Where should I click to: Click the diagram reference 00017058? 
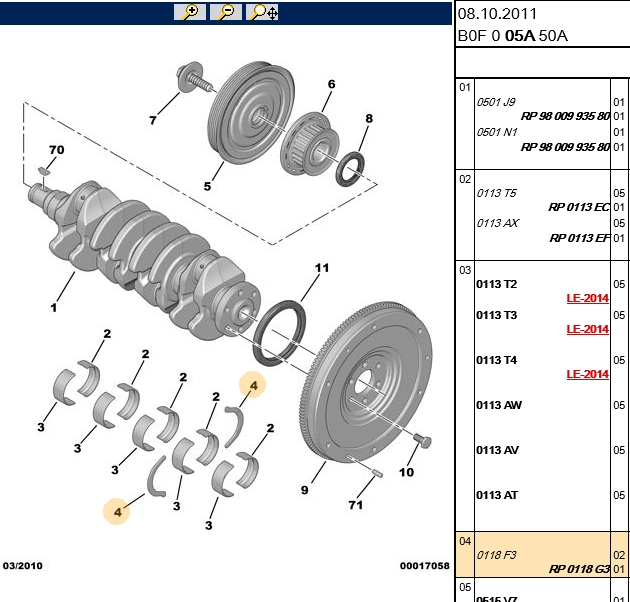pyautogui.click(x=424, y=566)
